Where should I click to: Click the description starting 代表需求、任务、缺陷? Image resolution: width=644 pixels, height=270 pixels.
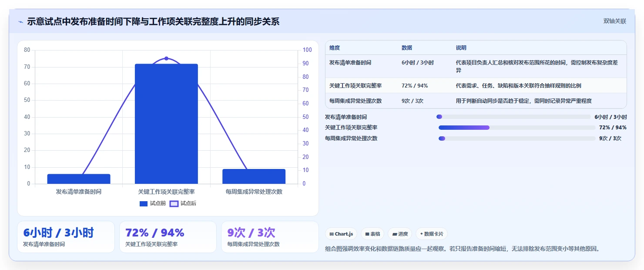(518, 86)
